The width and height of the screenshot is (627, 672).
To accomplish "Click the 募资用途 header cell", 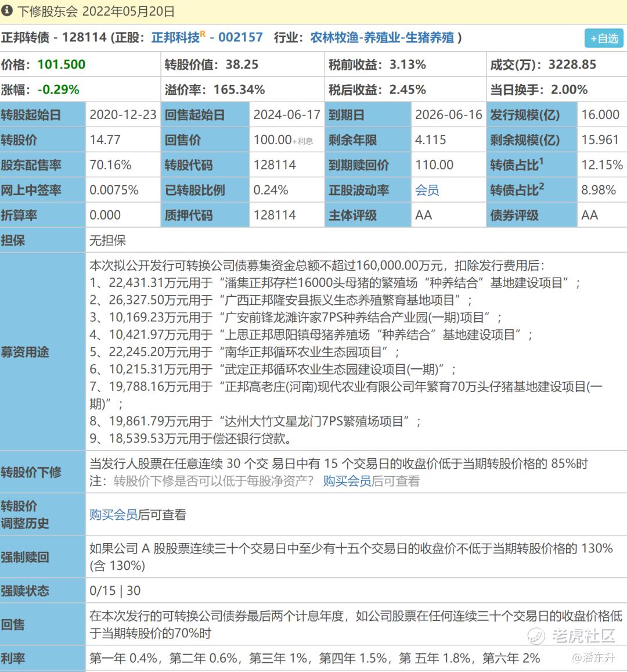I will [43, 351].
